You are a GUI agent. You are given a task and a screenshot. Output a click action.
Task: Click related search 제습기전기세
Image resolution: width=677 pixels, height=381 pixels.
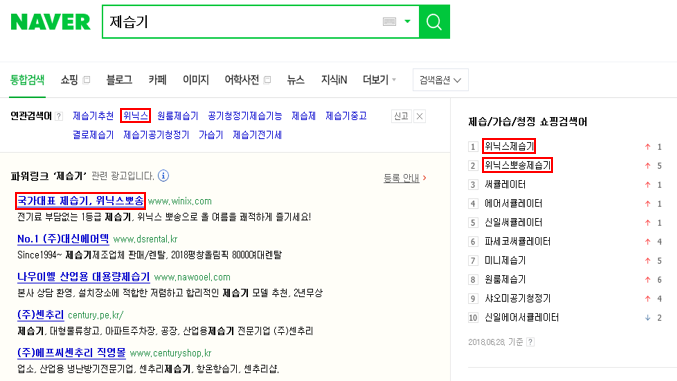(x=257, y=135)
